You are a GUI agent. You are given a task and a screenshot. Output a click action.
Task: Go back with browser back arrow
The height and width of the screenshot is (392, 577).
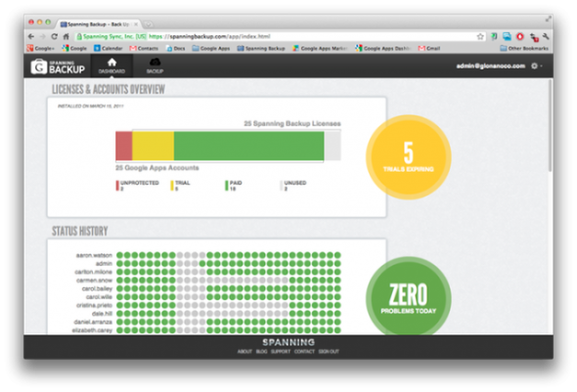31,36
